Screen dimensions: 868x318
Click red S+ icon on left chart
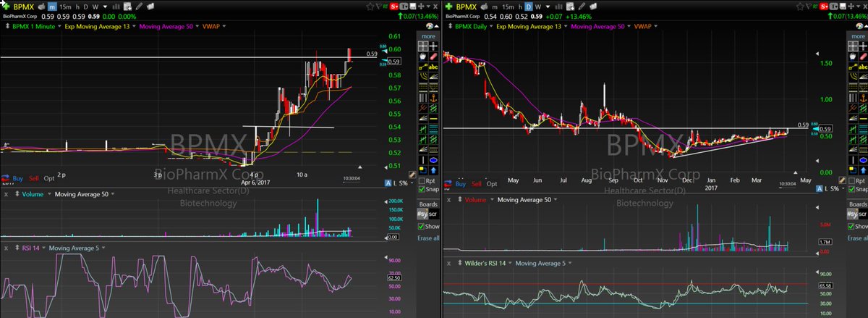[395, 7]
